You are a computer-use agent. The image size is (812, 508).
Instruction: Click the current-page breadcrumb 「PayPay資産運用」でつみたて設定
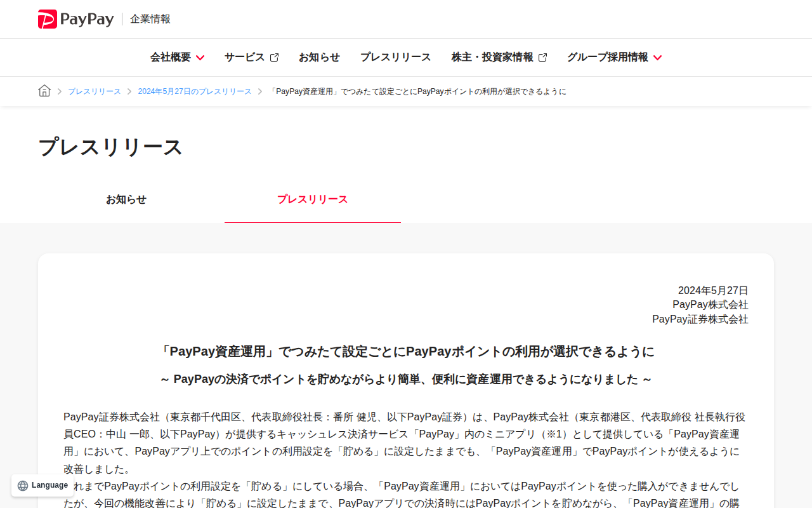(418, 91)
